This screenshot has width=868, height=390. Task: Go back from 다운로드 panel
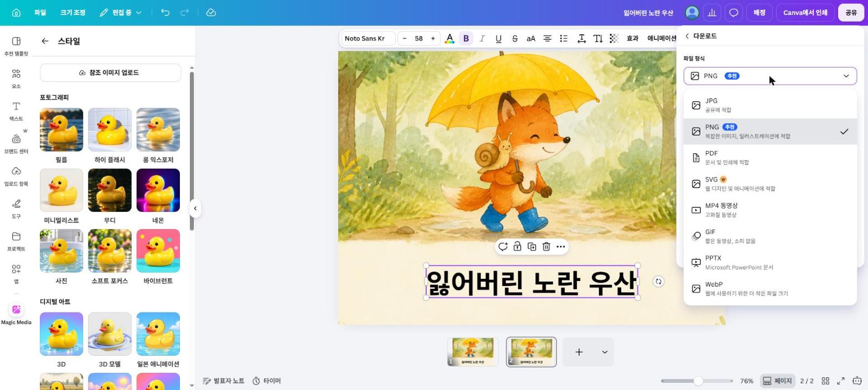tap(687, 36)
